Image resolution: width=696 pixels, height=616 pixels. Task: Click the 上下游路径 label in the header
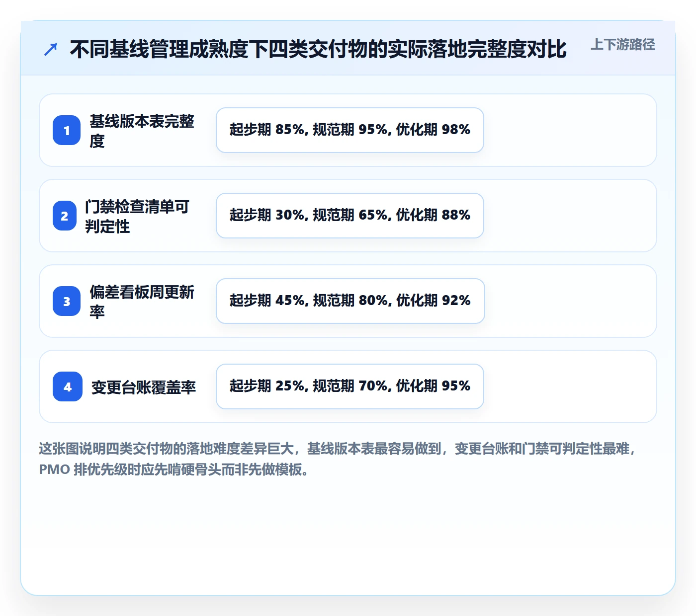pyautogui.click(x=623, y=45)
